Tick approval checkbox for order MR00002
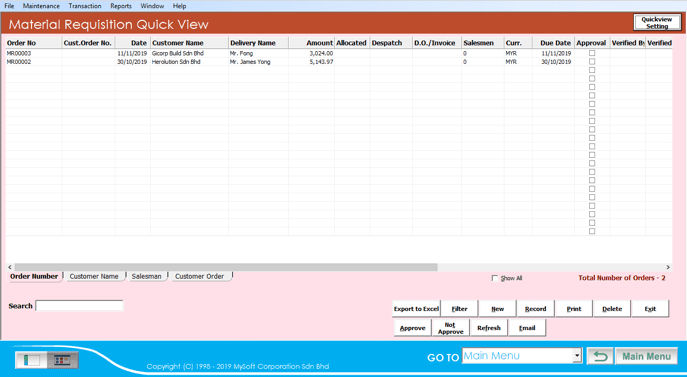687x377 pixels. 592,62
